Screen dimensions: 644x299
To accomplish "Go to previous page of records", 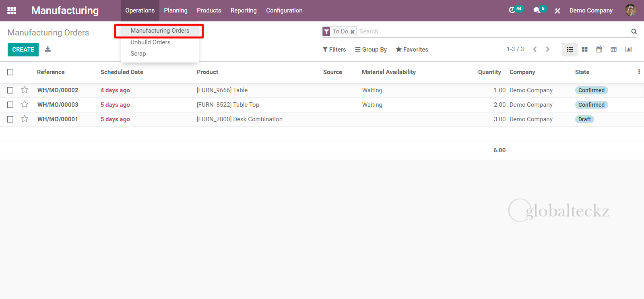I will [535, 49].
